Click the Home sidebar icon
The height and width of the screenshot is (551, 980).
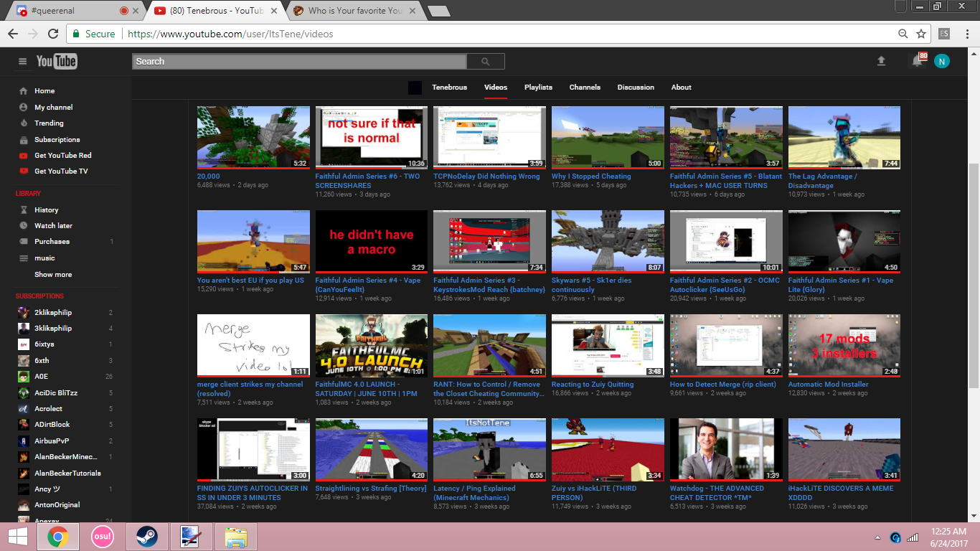24,91
